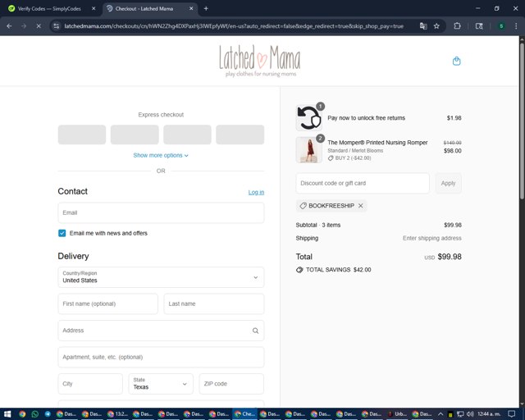Screen dimensions: 525x420
Task: Open the Urb... taskbar window
Action: 397,414
